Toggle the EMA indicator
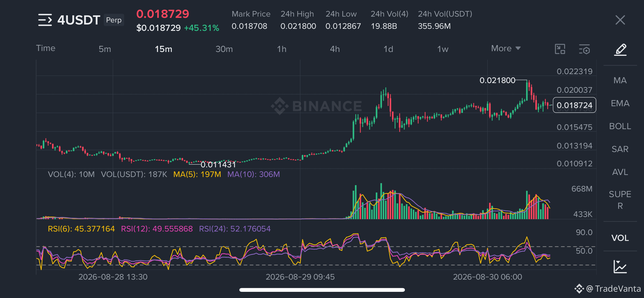644x298 pixels. pos(620,103)
